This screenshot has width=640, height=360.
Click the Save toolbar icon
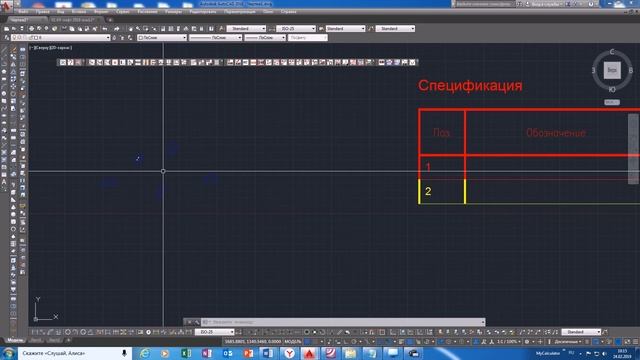(x=22, y=29)
